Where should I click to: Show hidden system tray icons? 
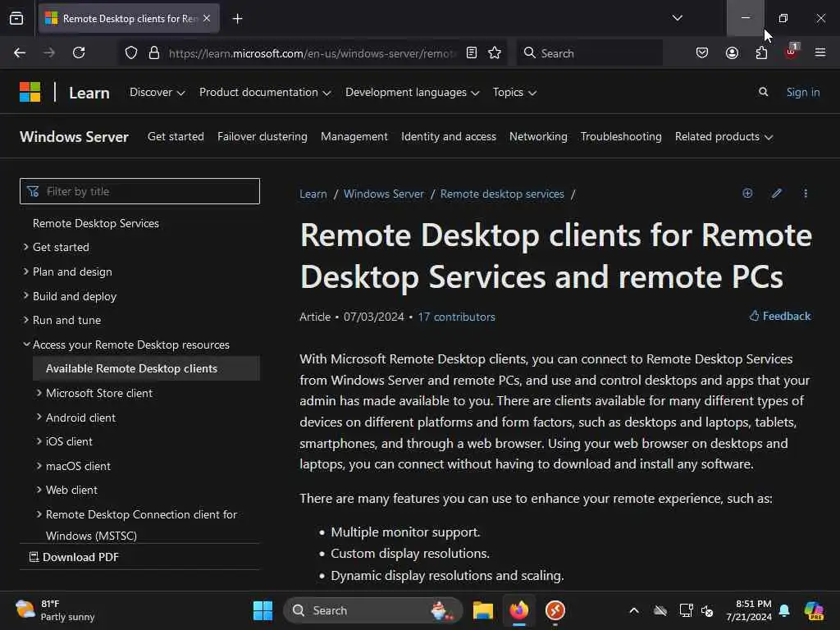[x=634, y=610]
